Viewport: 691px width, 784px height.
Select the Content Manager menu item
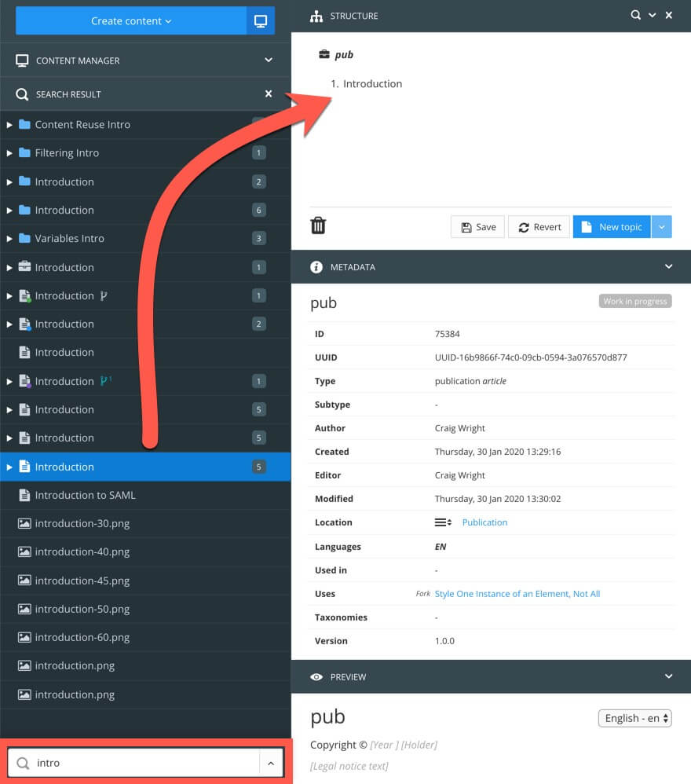tap(78, 60)
